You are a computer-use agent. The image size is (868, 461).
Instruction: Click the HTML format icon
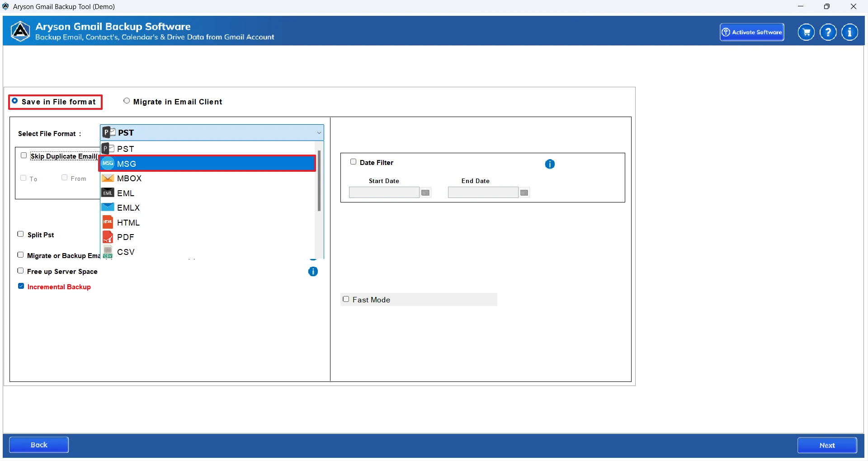click(108, 222)
